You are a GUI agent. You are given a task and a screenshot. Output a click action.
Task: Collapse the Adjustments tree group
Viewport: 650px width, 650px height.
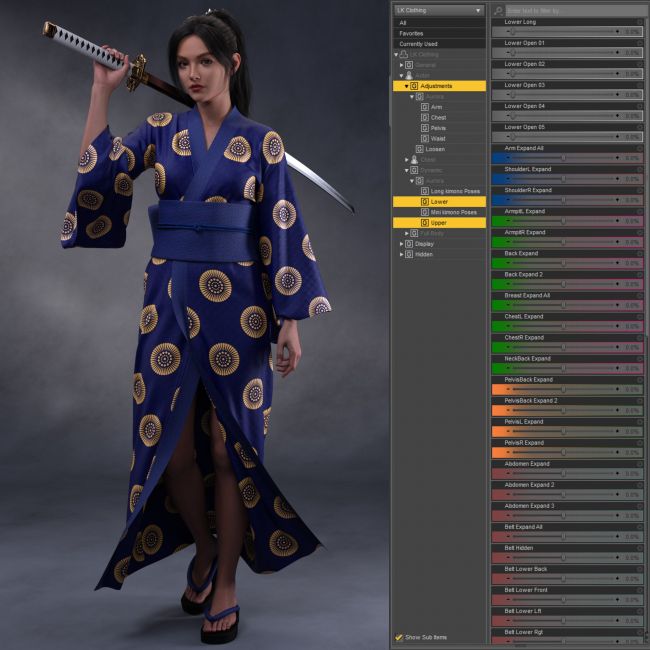coord(406,86)
